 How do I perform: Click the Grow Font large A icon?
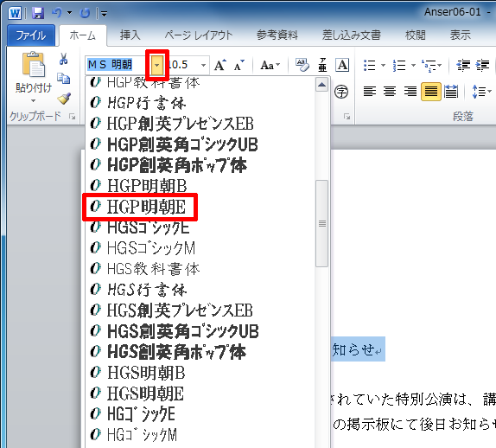(220, 65)
